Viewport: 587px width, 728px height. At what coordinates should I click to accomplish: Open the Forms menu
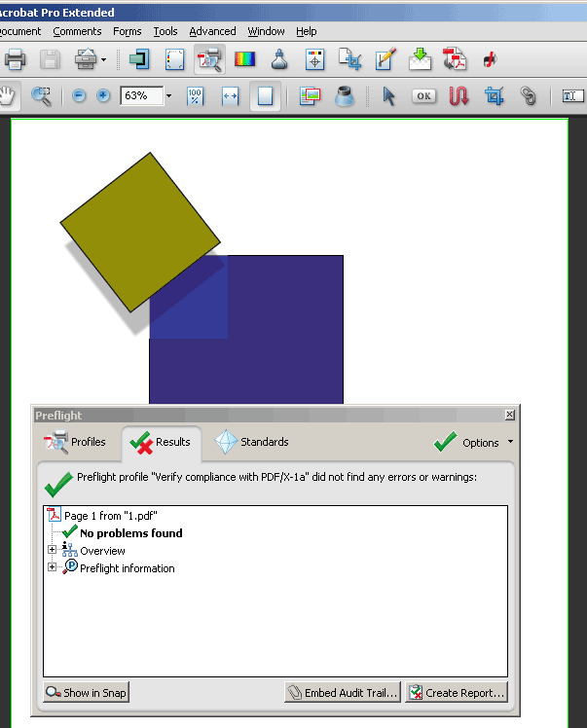click(128, 31)
